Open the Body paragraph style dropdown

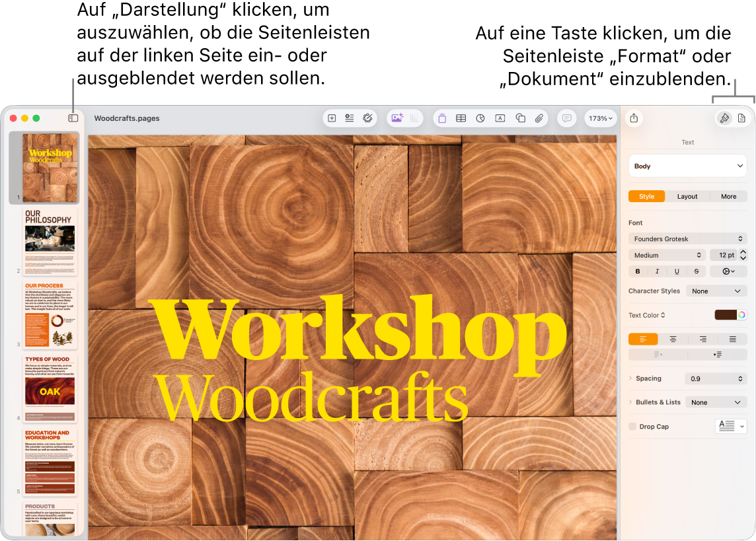pyautogui.click(x=687, y=166)
